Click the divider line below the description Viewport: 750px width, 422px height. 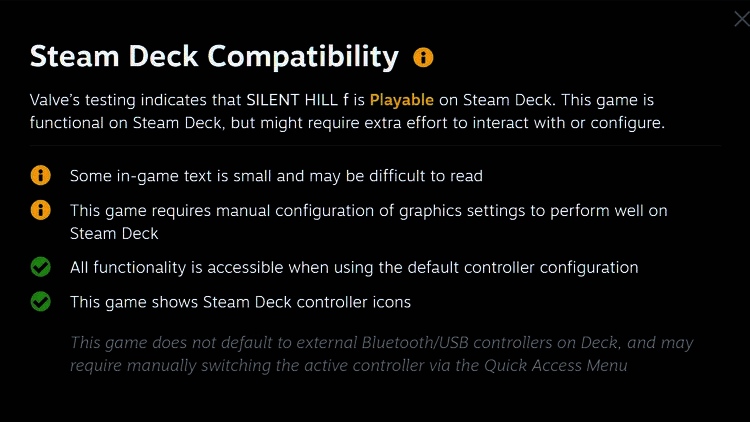[374, 145]
